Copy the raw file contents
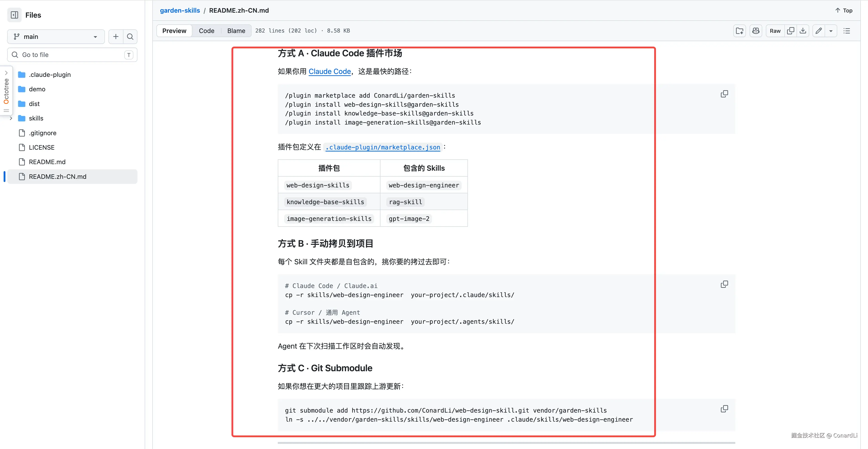Image resolution: width=868 pixels, height=449 pixels. tap(790, 31)
